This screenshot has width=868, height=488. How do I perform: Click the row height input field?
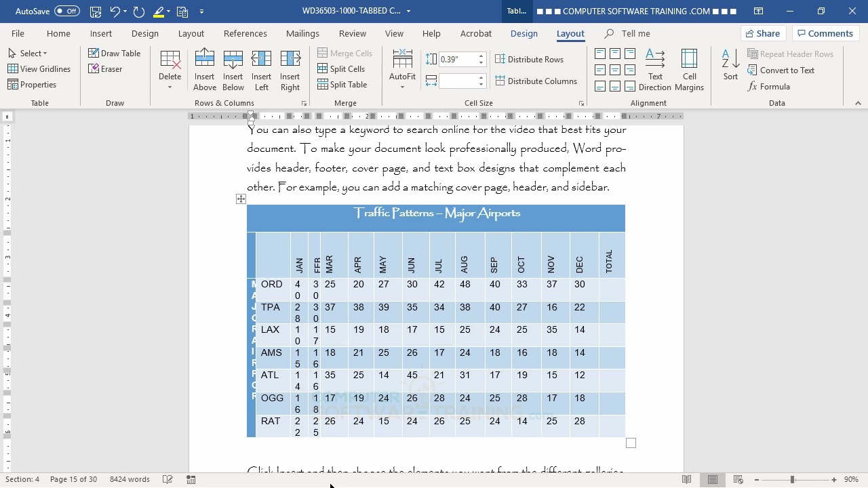[x=458, y=60]
